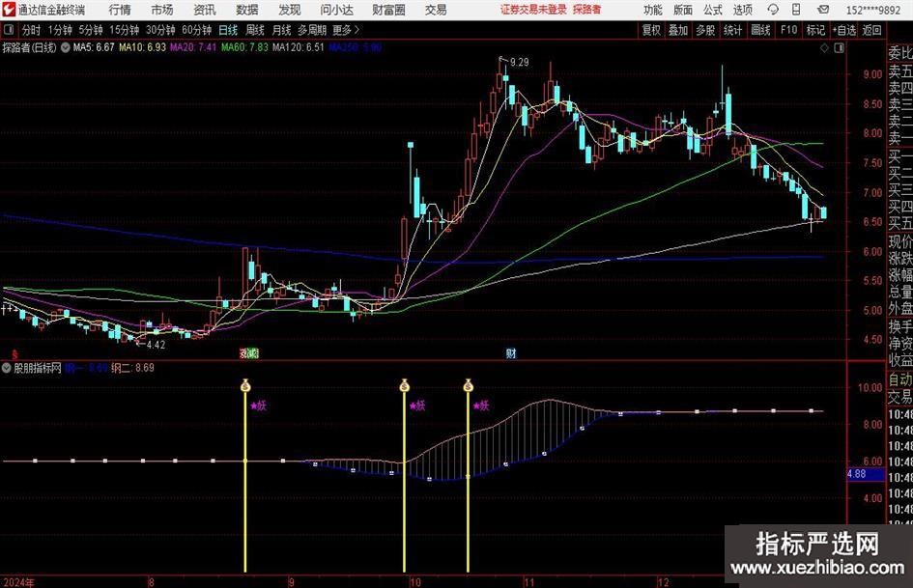Toggle the right info panel icon
This screenshot has height=588, width=913.
coord(839,48)
